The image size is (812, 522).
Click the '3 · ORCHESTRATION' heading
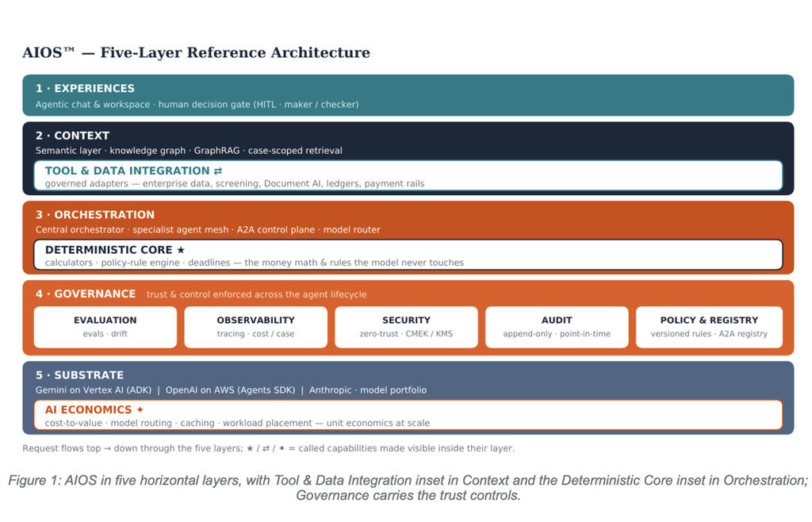(x=95, y=215)
